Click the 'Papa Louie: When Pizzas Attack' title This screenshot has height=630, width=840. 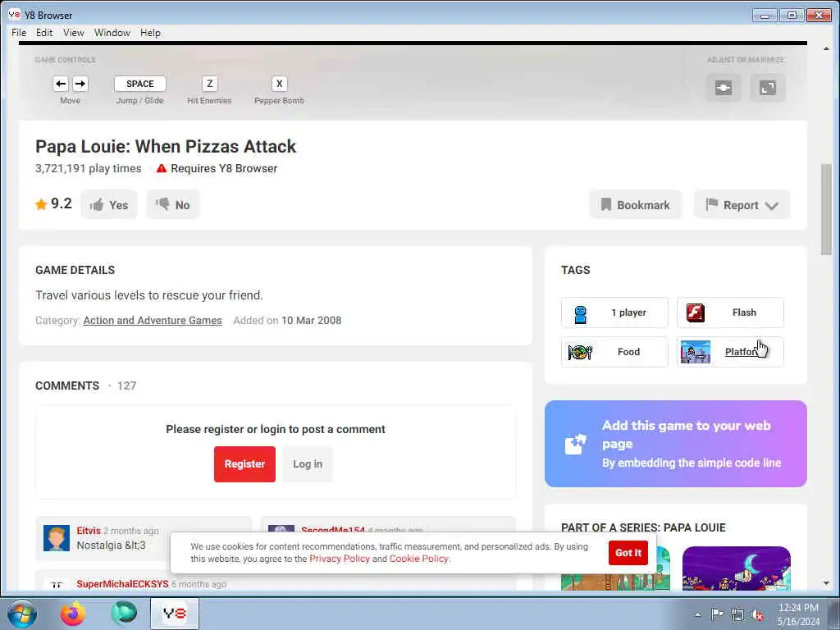click(x=166, y=146)
